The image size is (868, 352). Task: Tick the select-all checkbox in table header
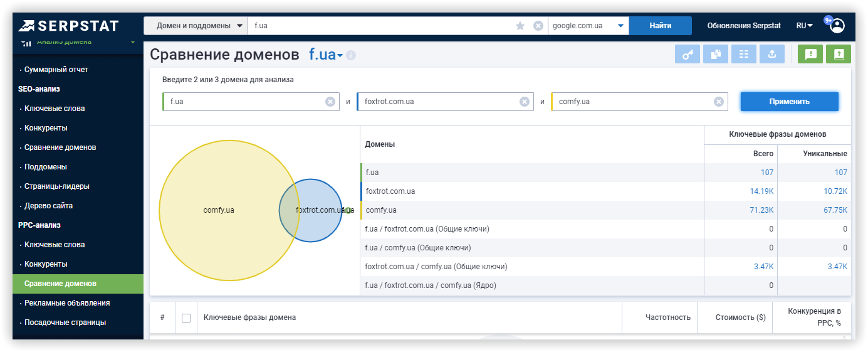click(186, 318)
